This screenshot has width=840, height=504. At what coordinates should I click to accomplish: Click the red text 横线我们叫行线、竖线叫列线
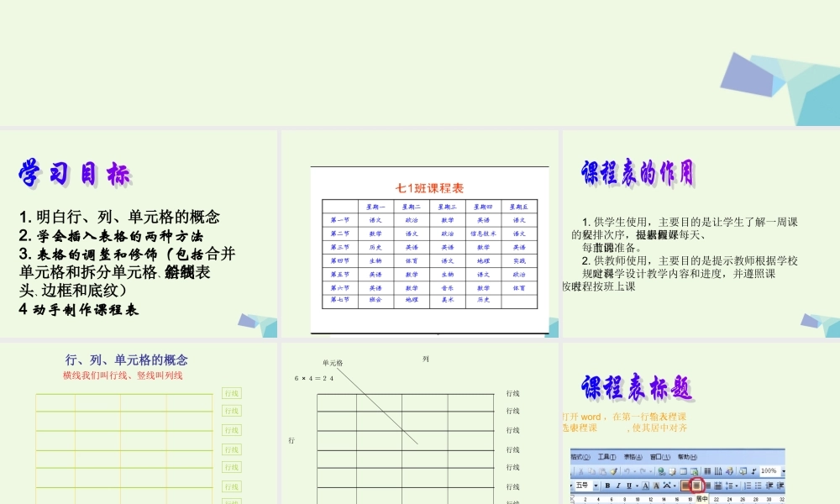pos(123,375)
